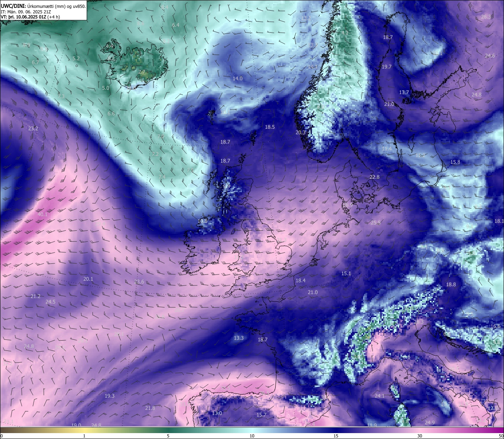Select the 18.4 value label
The height and width of the screenshot is (439, 504).
coord(300,280)
